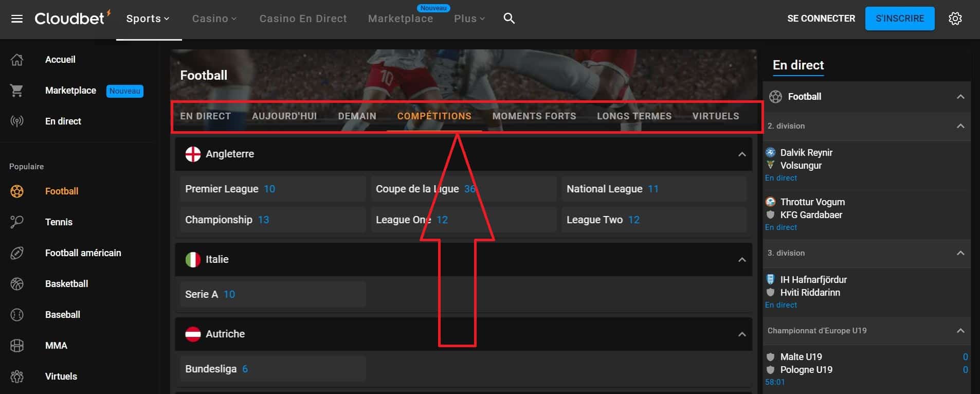The image size is (980, 394).
Task: Switch to the DEMAIN tab
Action: coord(357,116)
